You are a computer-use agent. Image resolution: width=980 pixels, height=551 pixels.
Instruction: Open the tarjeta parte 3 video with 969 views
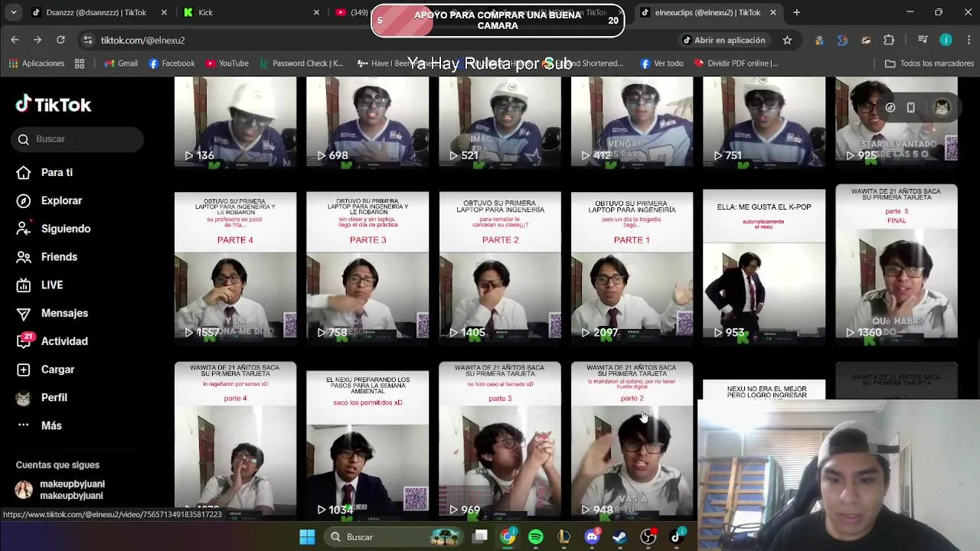point(500,441)
